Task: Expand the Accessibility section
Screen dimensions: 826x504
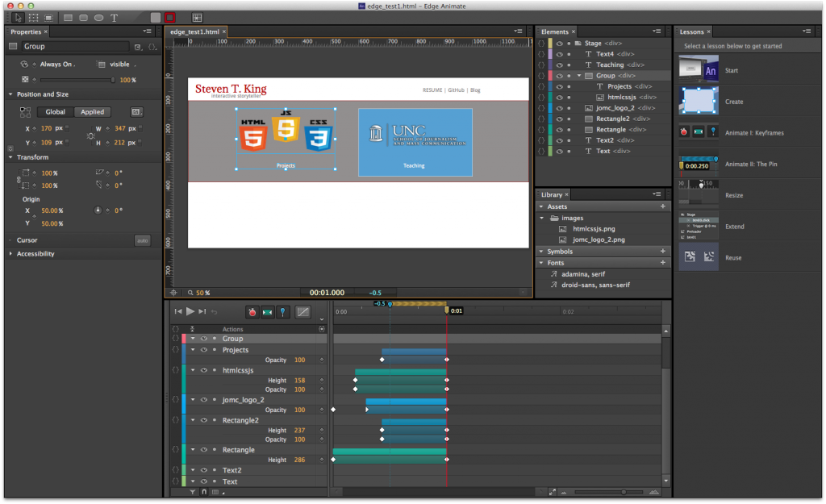Action: [10, 254]
